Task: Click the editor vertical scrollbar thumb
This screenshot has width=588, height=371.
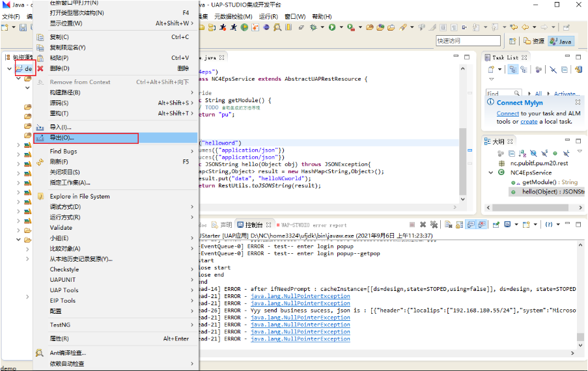Action: tap(463, 161)
